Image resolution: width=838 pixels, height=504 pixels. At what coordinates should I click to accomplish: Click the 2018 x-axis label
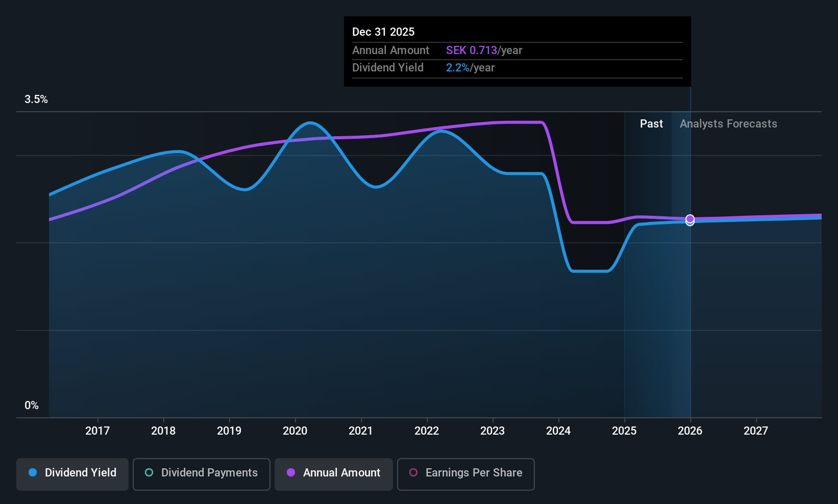[163, 431]
